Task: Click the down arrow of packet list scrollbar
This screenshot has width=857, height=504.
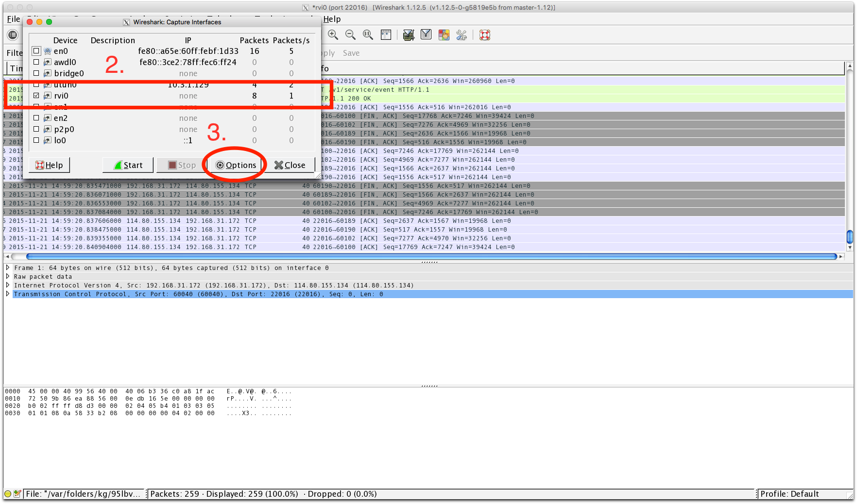Action: click(850, 247)
